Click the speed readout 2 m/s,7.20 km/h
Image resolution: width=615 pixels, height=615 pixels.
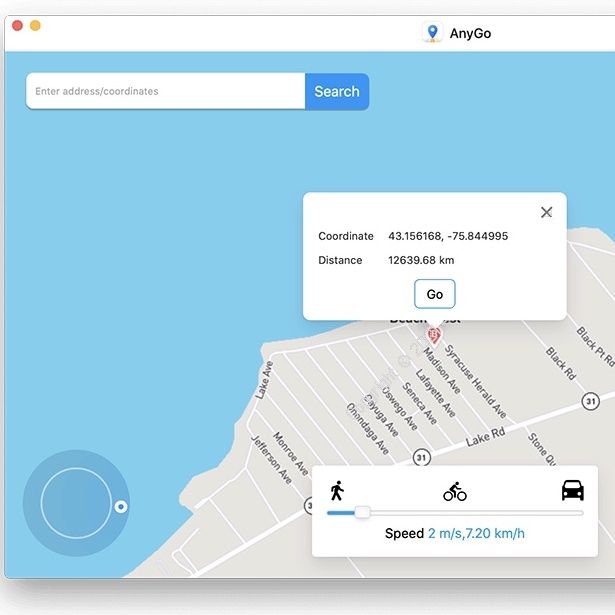coord(476,533)
